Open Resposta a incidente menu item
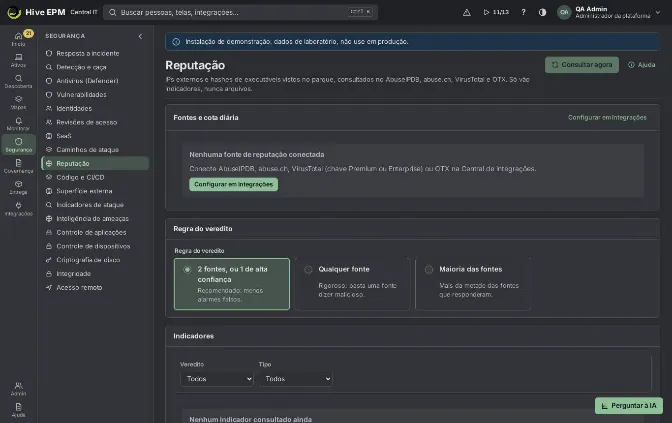672x423 pixels. point(95,54)
